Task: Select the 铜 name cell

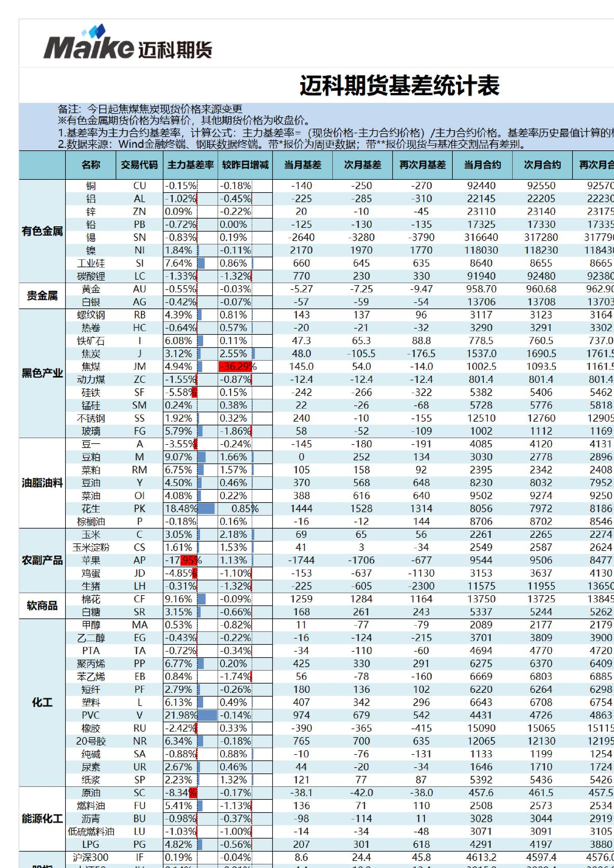Action: [91, 186]
